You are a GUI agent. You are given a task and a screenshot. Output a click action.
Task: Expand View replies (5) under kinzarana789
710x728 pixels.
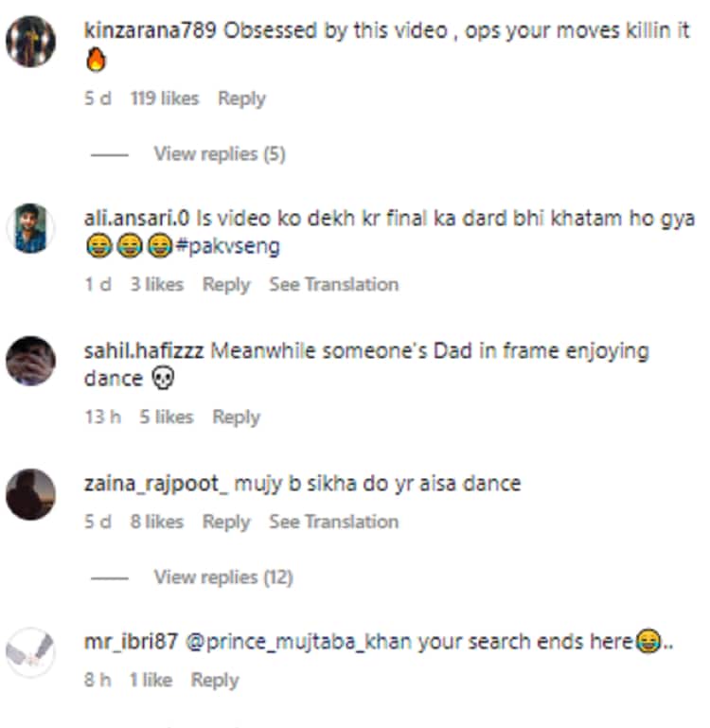point(219,153)
